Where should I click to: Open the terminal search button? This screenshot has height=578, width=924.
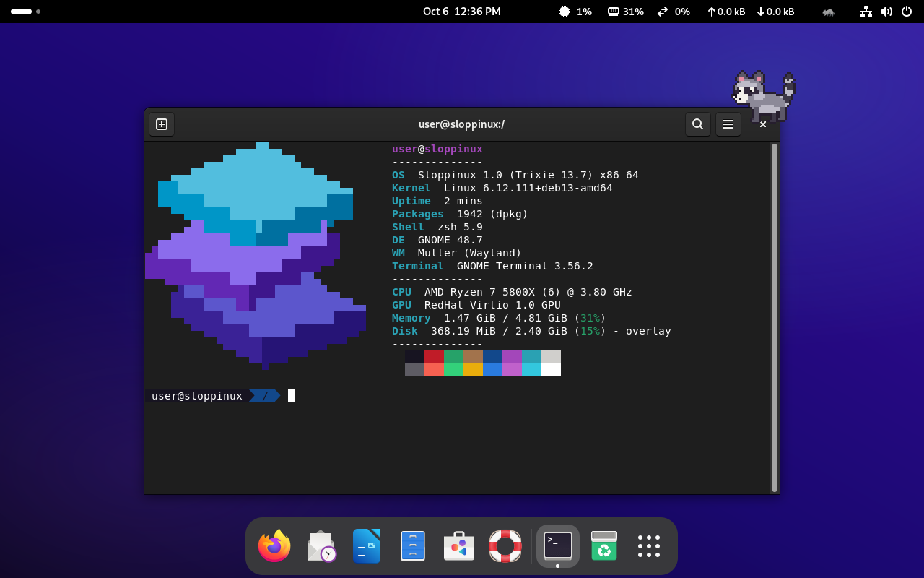click(x=697, y=124)
